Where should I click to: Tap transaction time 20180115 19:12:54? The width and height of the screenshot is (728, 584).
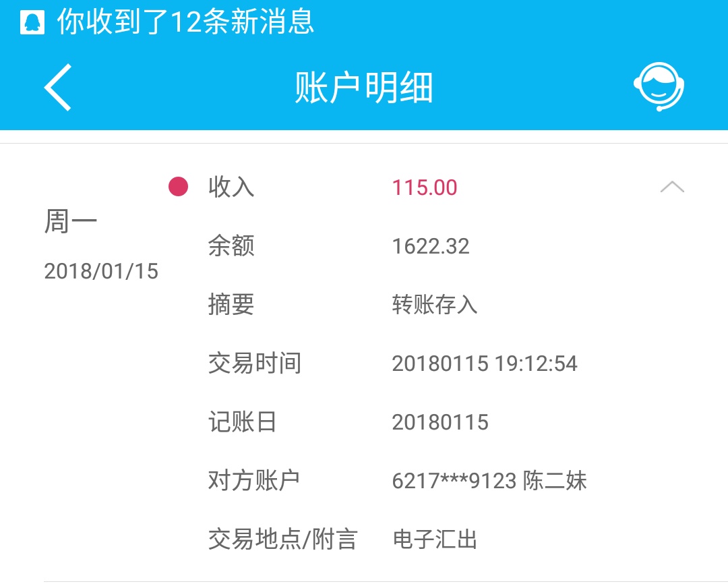tap(485, 363)
